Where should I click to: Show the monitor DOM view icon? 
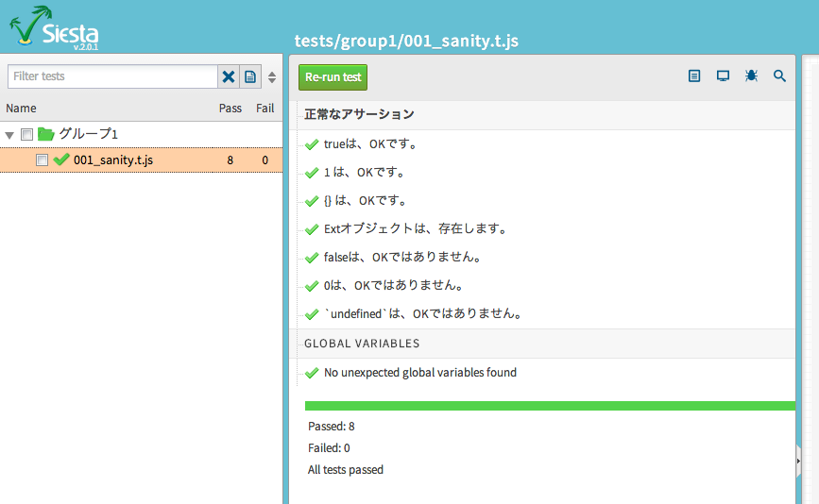coord(723,76)
